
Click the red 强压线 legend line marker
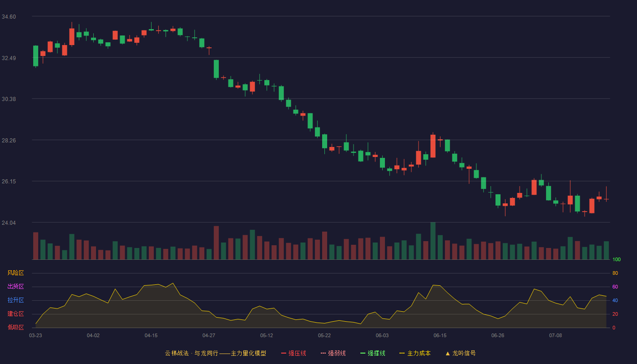click(283, 353)
